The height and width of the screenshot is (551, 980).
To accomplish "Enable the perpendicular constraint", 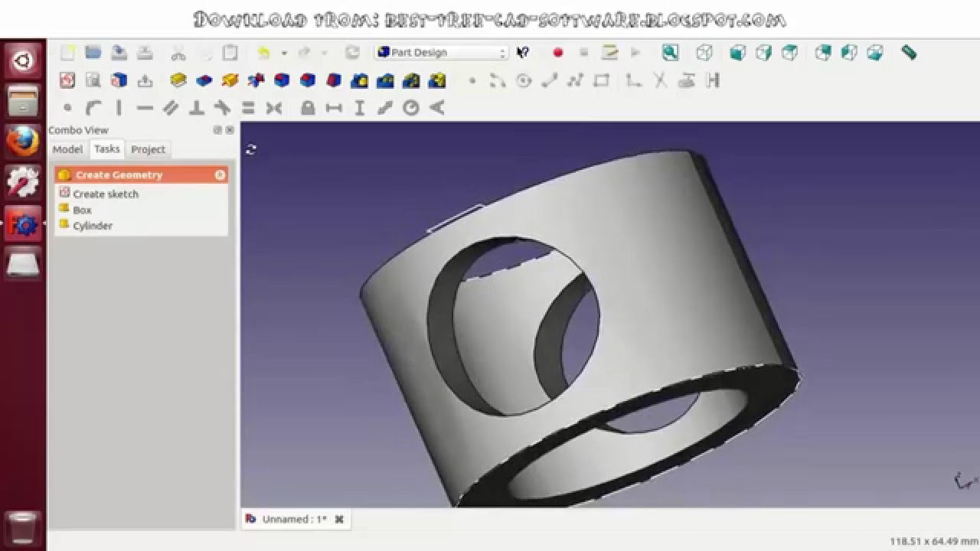I will (197, 108).
